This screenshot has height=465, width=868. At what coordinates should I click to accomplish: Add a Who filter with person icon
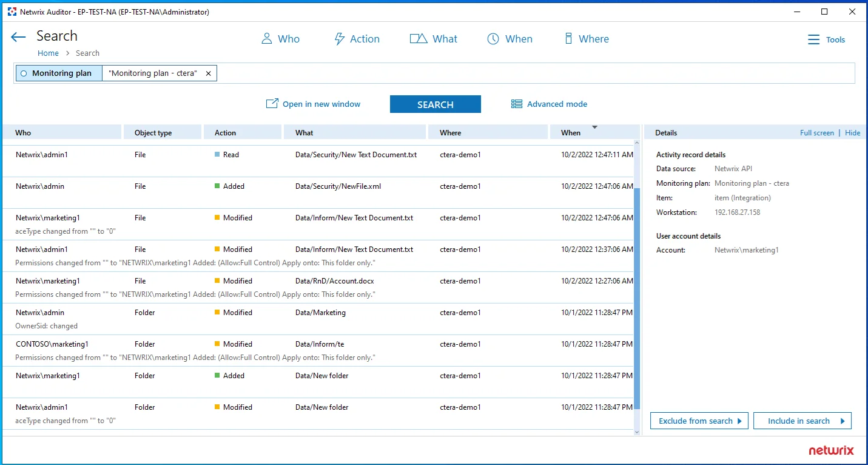[x=280, y=39]
